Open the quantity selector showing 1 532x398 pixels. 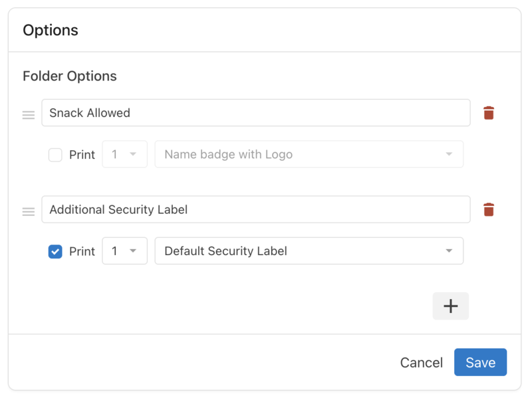[x=124, y=251]
